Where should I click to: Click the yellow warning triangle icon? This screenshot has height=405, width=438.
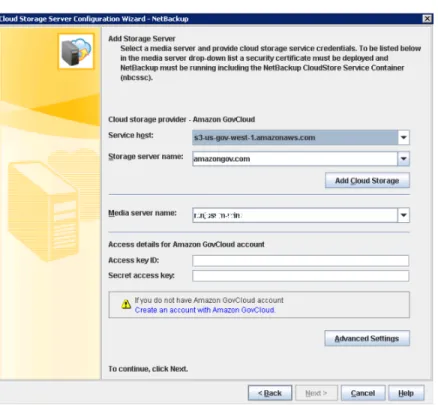click(x=126, y=304)
